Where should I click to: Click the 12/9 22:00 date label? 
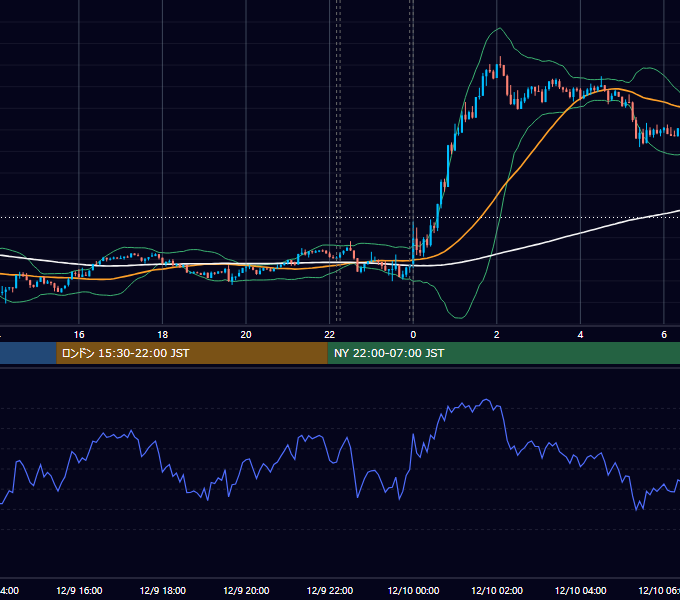330,590
